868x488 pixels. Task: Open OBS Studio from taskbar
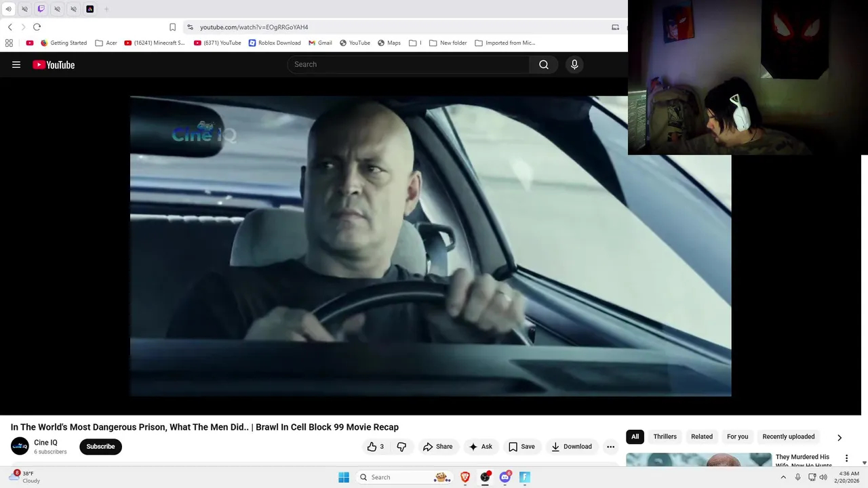[485, 477]
